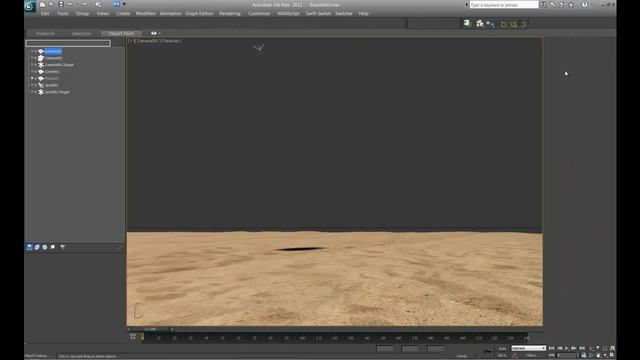Open the Selected key filter dropdown

click(x=529, y=348)
